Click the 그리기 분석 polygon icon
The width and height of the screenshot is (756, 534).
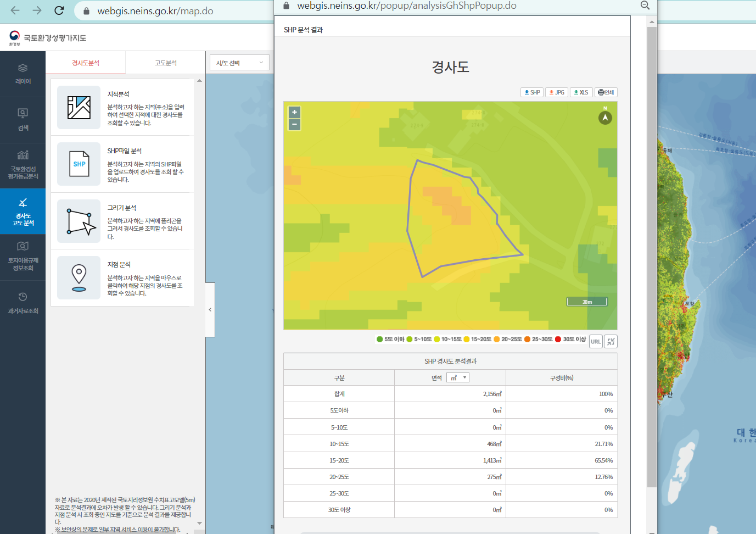pos(79,221)
